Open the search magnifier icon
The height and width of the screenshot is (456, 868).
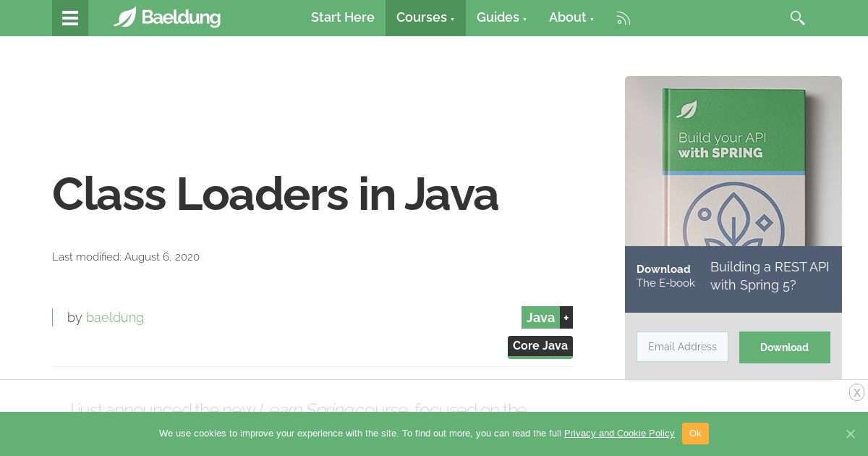(x=798, y=18)
